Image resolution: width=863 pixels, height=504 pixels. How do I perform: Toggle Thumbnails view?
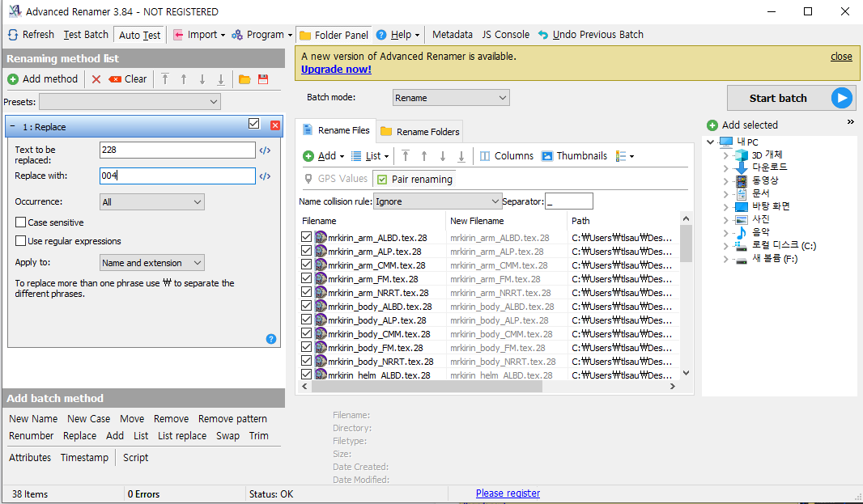pos(574,156)
